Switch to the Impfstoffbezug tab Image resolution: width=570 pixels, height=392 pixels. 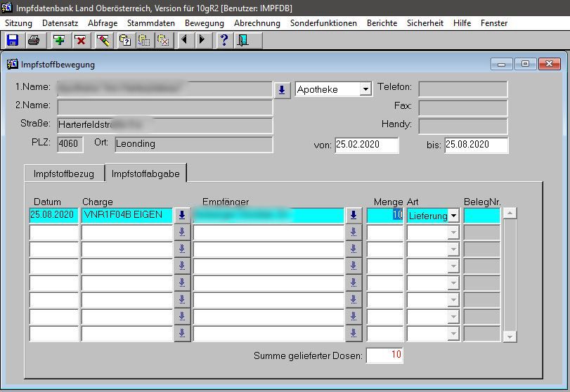click(64, 174)
